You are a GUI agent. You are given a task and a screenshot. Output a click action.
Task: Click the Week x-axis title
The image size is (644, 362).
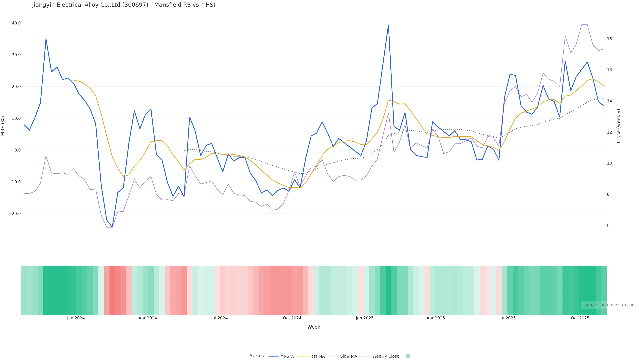(314, 327)
